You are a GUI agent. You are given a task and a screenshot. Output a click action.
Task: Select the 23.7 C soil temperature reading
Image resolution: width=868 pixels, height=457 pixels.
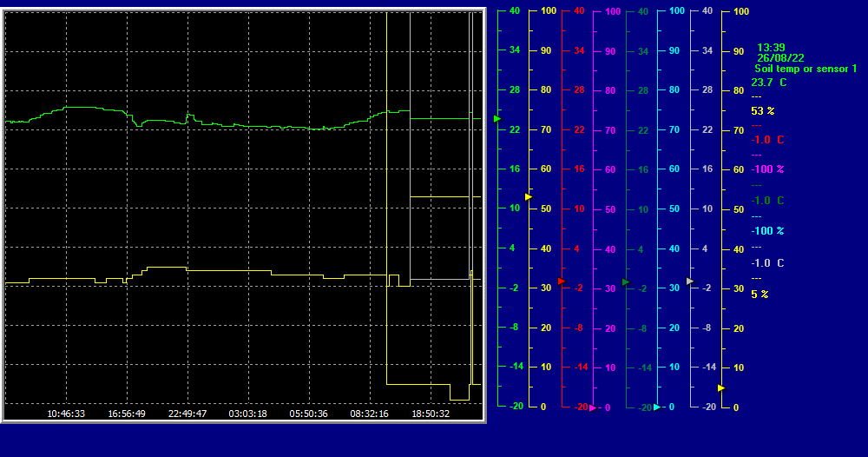tap(768, 83)
